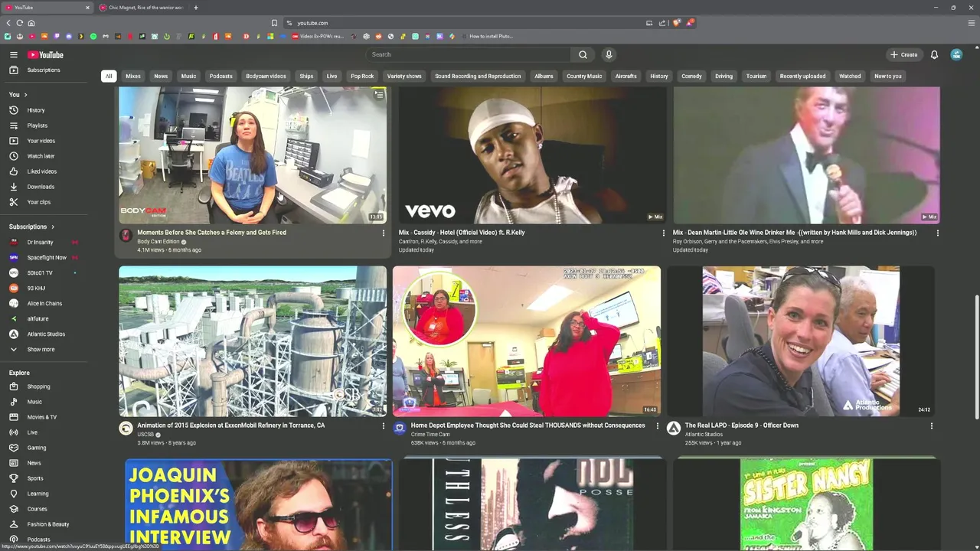
Task: Select the Mixes filter chip
Action: click(133, 76)
